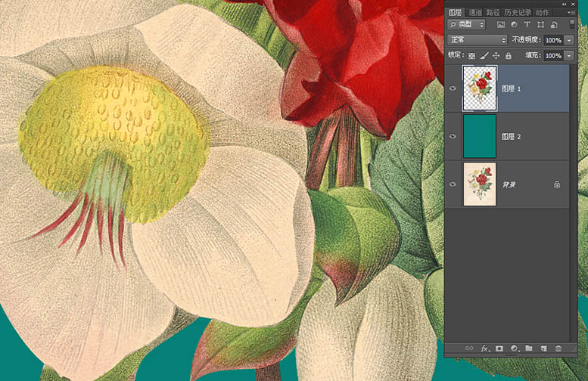588x381 pixels.
Task: Open the 正常 blend mode dropdown
Action: (x=477, y=40)
